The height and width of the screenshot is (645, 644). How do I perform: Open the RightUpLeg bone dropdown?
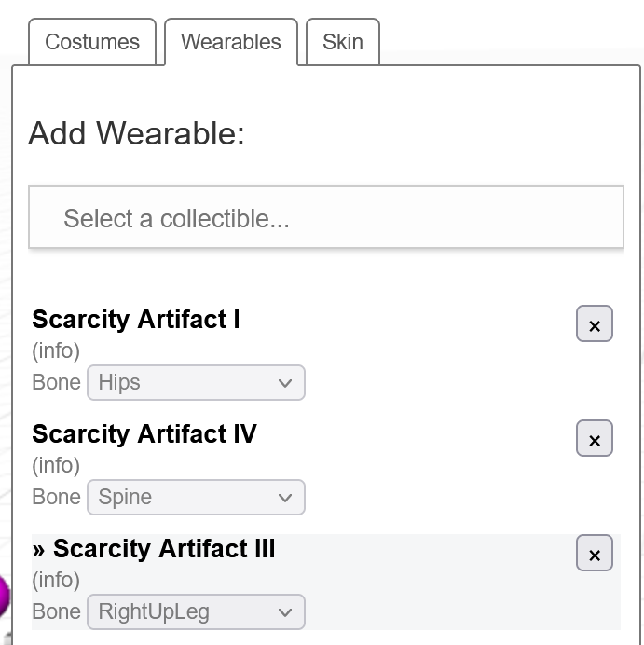tap(196, 611)
